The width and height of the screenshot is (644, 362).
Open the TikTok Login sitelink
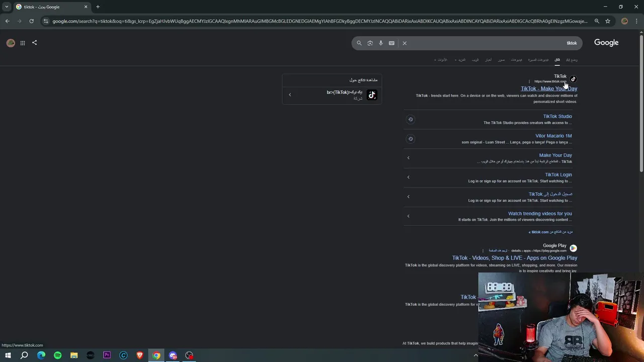(558, 174)
